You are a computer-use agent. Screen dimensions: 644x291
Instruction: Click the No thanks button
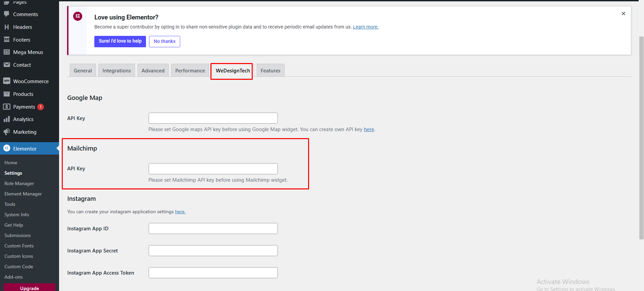[164, 41]
